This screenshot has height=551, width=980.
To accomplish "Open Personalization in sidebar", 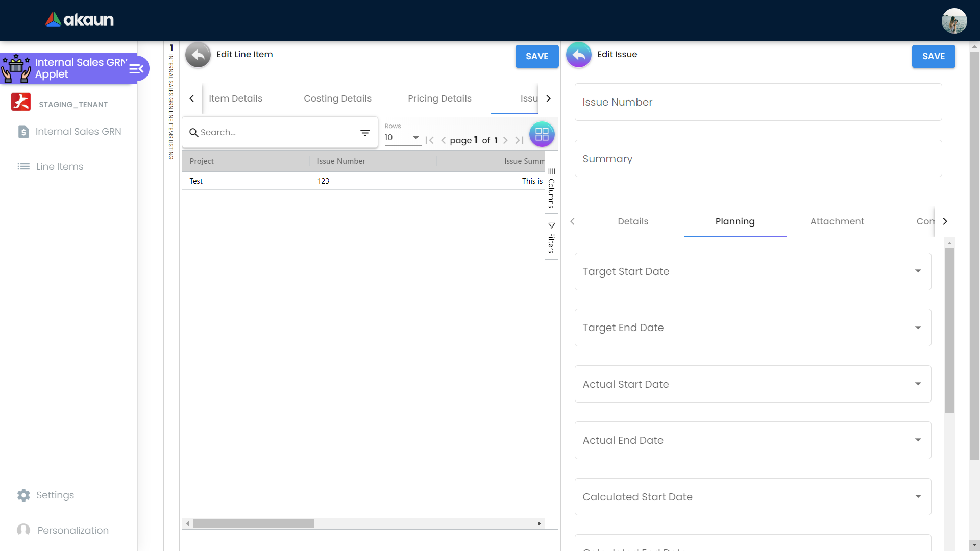I will click(x=72, y=530).
